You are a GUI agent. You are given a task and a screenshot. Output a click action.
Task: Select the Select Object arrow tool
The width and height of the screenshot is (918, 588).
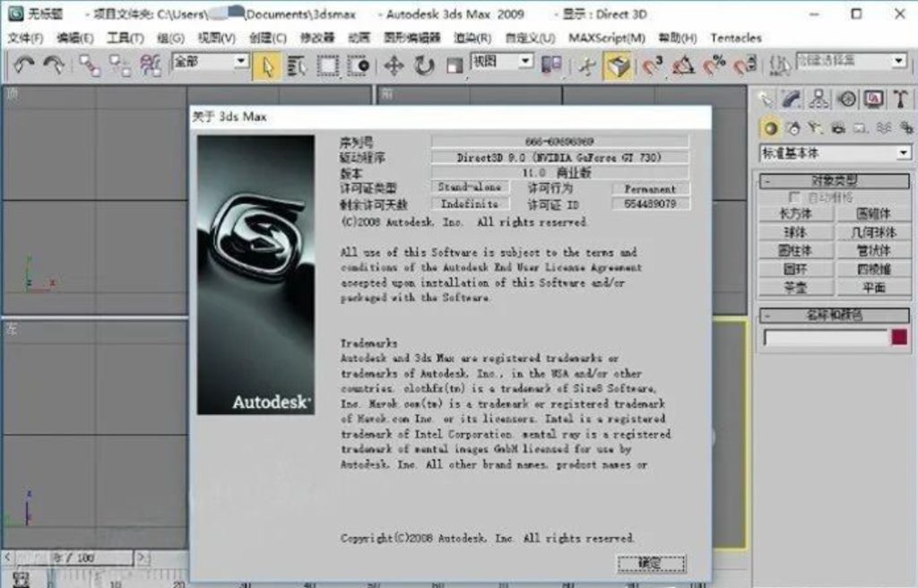[266, 63]
